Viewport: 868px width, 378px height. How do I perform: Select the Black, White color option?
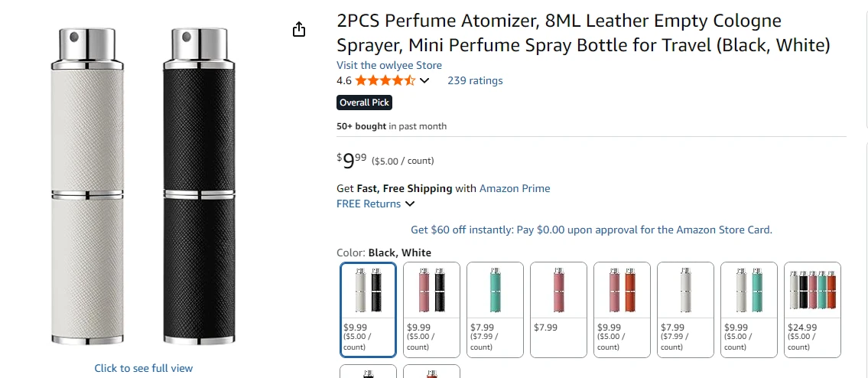tap(368, 309)
